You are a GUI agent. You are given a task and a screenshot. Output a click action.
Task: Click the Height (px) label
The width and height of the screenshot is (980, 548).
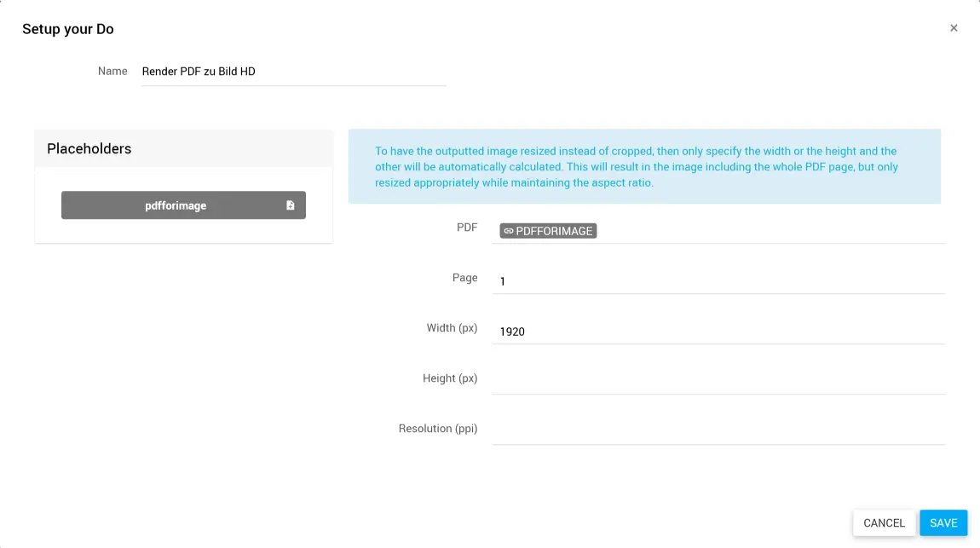tap(450, 378)
